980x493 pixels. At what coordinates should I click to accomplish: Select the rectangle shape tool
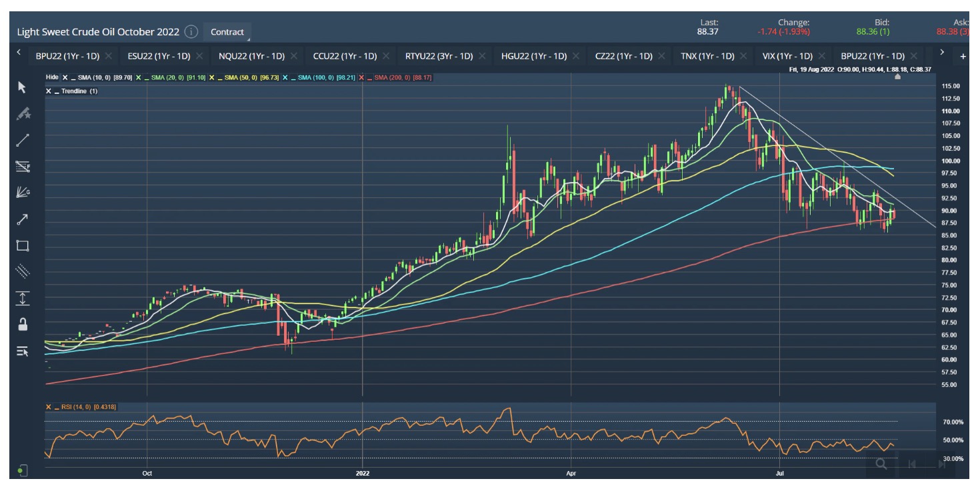point(22,245)
